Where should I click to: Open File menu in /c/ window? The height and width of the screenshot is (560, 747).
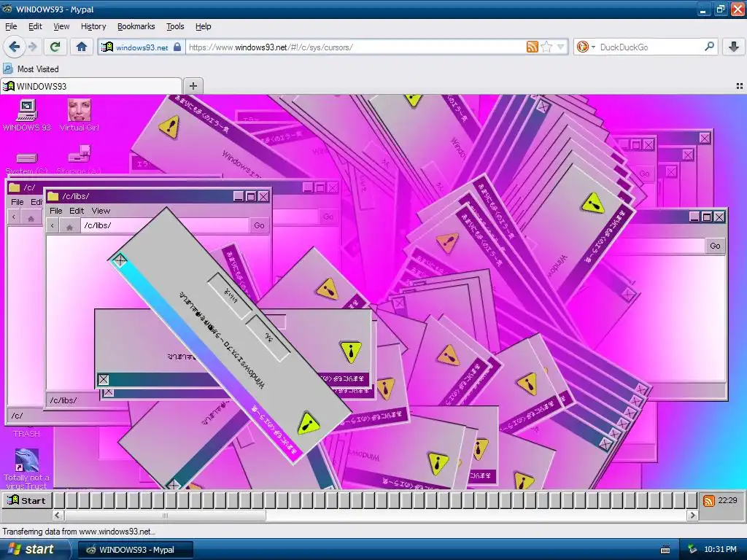point(18,202)
